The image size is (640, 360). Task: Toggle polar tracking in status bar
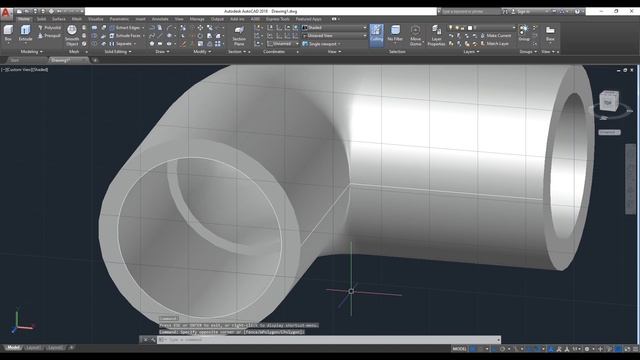pos(502,349)
